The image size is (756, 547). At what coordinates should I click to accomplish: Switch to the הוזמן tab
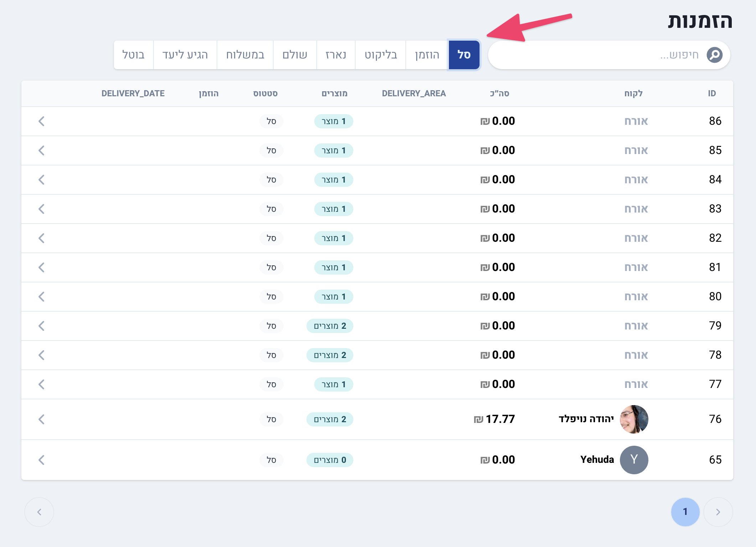point(427,55)
